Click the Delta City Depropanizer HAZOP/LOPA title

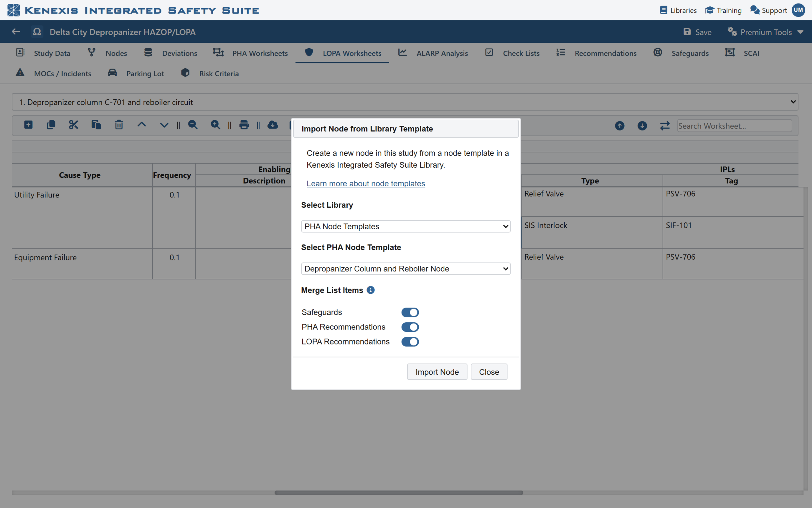pos(122,32)
